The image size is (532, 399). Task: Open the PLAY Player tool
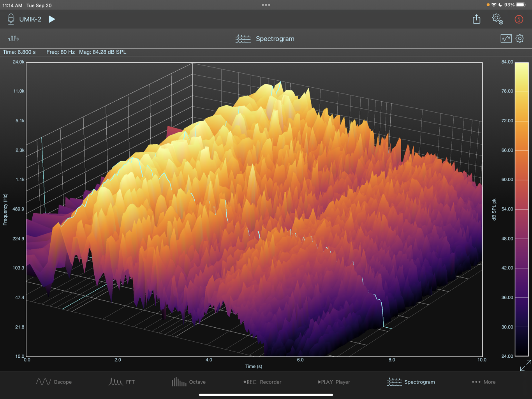click(x=334, y=382)
